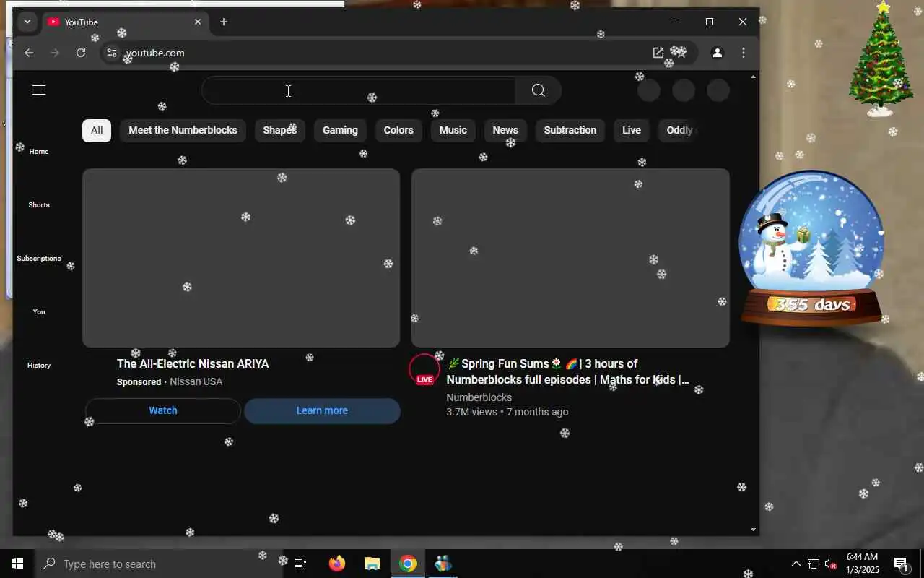Click the taskbar search box

159,564
